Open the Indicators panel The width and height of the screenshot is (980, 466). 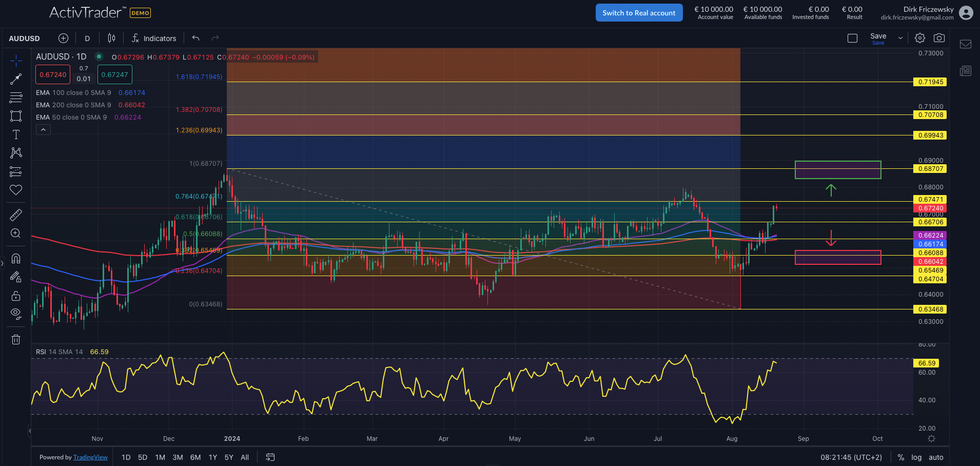[154, 38]
